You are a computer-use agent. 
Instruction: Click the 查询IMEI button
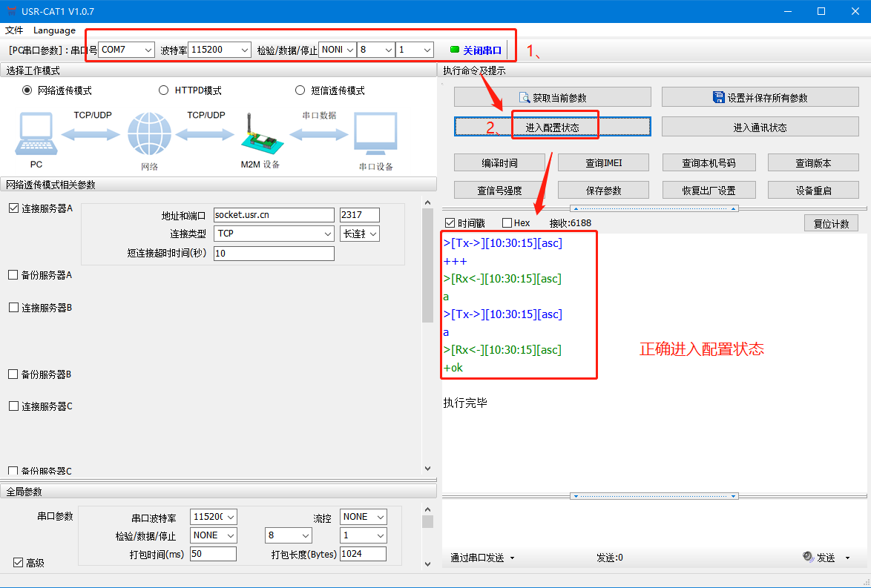pyautogui.click(x=603, y=163)
